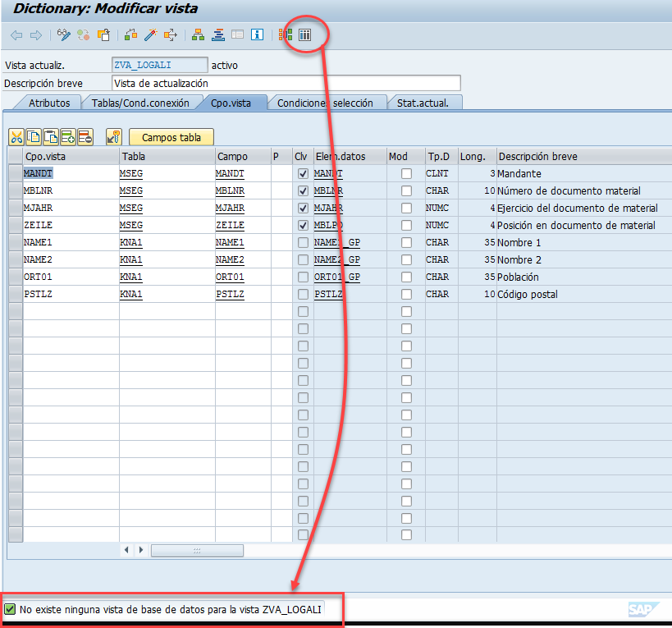The height and width of the screenshot is (628, 672).
Task: Open the Tablas/Cond.conexión tab
Action: point(140,103)
